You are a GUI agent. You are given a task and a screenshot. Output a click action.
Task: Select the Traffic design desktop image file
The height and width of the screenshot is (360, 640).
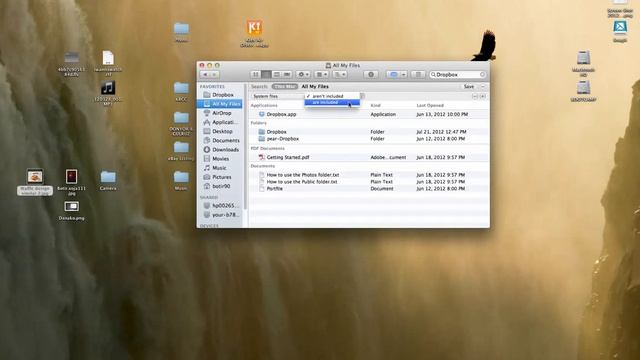35,177
